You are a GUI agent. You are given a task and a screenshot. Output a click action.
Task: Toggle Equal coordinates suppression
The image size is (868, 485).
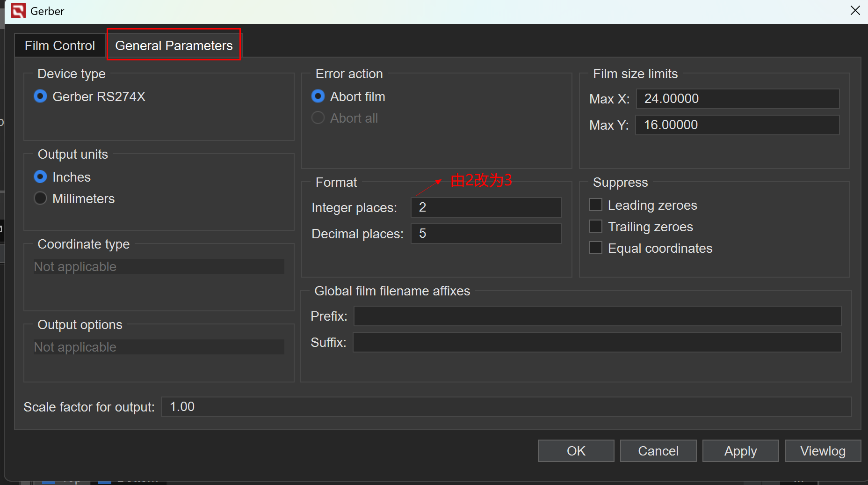(x=596, y=248)
